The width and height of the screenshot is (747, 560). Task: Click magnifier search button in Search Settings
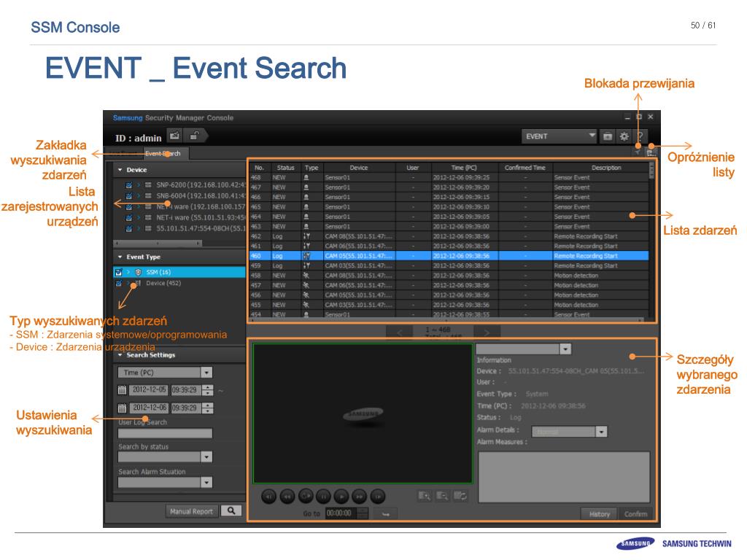click(231, 510)
